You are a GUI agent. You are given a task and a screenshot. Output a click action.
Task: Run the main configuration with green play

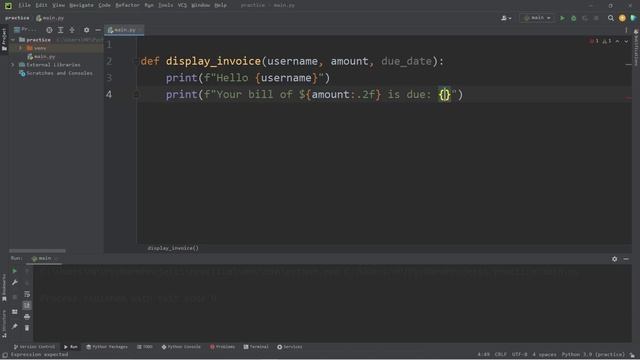[562, 18]
